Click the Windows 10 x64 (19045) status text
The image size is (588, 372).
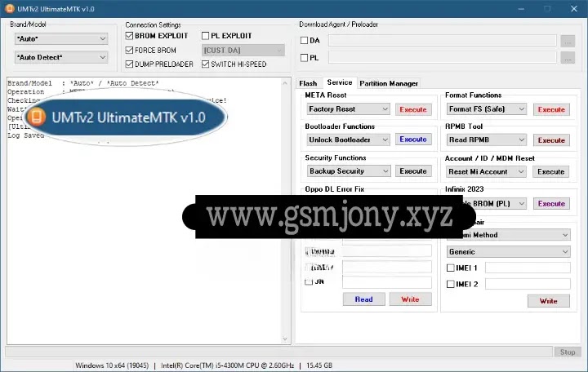[x=112, y=365]
